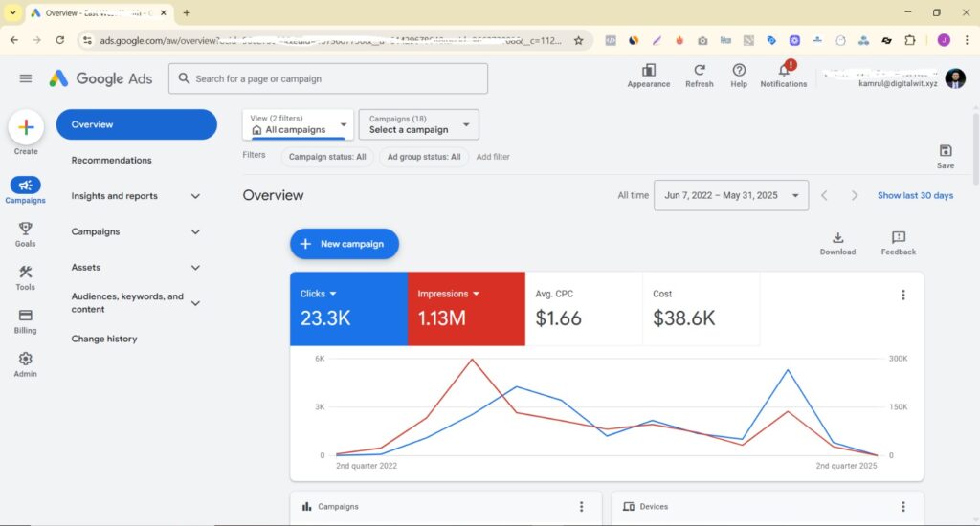The width and height of the screenshot is (980, 526).
Task: Open the Campaigns card options menu
Action: [581, 507]
